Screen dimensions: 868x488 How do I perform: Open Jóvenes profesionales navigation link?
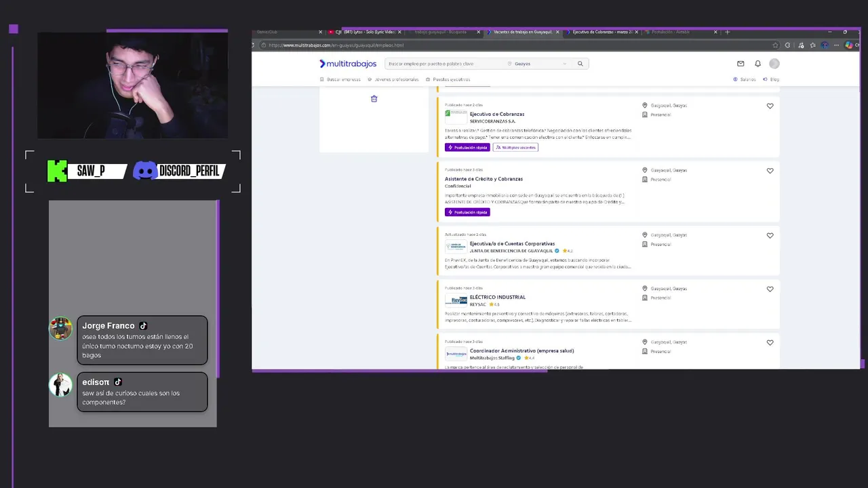[x=393, y=79]
